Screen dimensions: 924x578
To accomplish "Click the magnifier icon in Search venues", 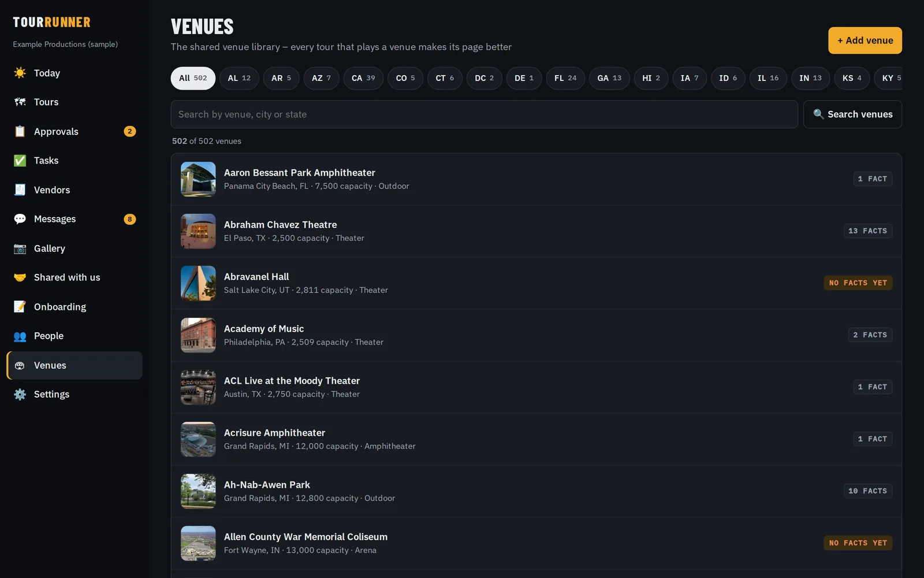I will pos(818,114).
